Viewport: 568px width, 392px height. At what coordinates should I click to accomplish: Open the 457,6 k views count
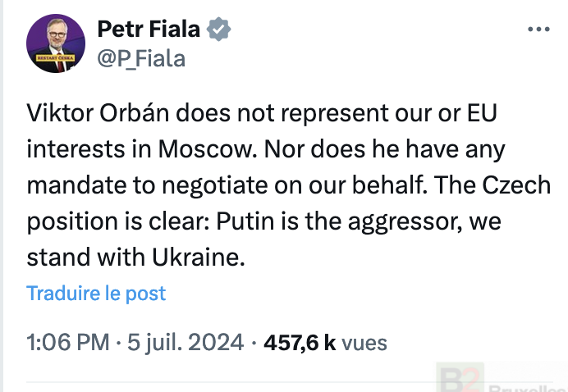[300, 343]
